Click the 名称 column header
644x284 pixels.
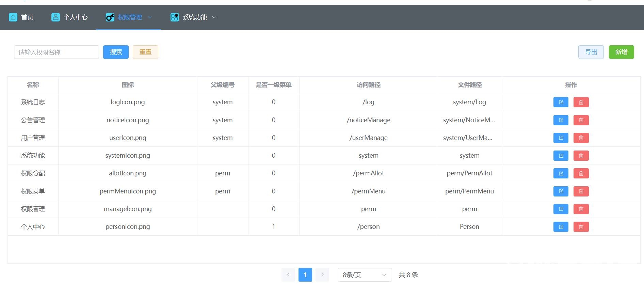(x=33, y=85)
